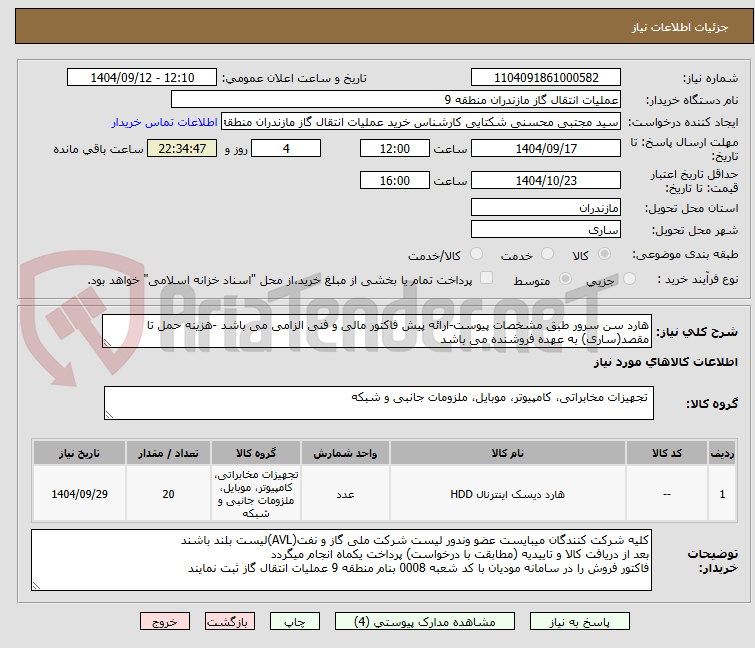Click the اطلاعات کالاهای مورد نیاز heading

pyautogui.click(x=665, y=362)
